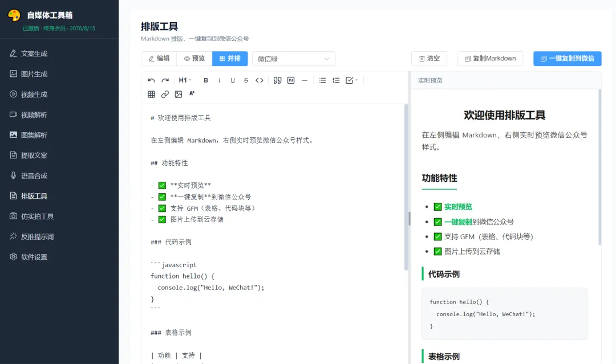The image size is (616, 364).
Task: Switch to the 预览 view tab
Action: [194, 59]
